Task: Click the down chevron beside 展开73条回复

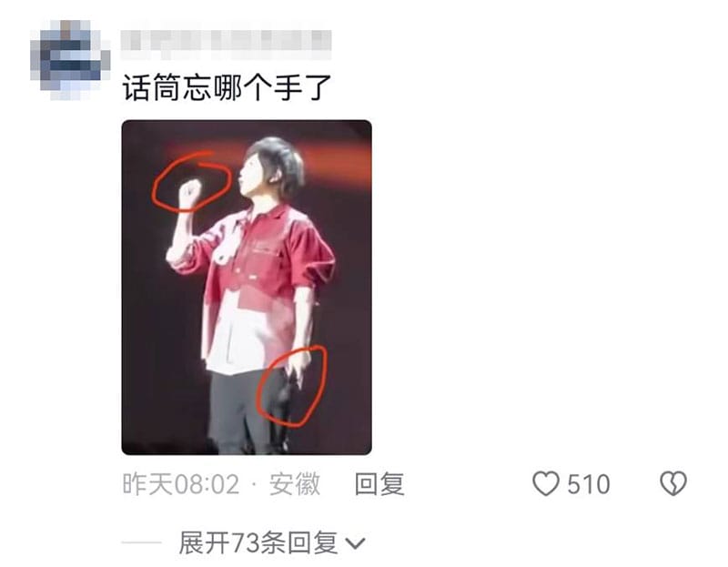Action: 355,542
